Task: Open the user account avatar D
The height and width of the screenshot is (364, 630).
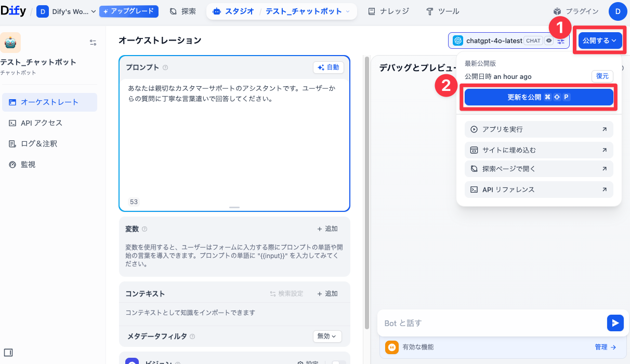Action: click(618, 11)
